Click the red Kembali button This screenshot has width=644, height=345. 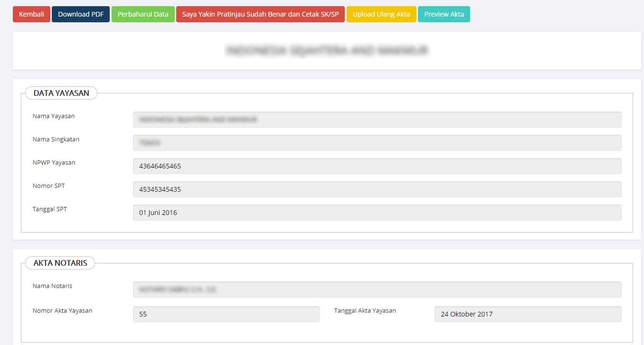31,14
